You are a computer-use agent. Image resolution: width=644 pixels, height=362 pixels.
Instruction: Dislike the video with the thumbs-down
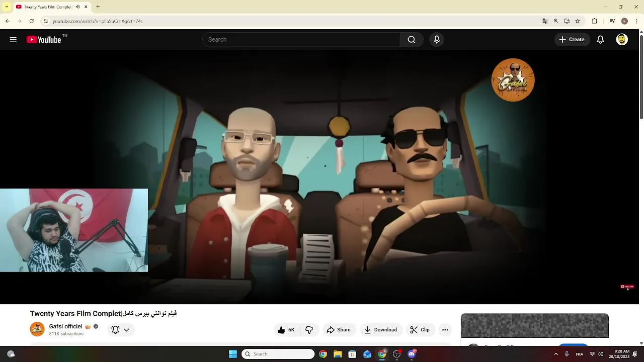coord(309,330)
